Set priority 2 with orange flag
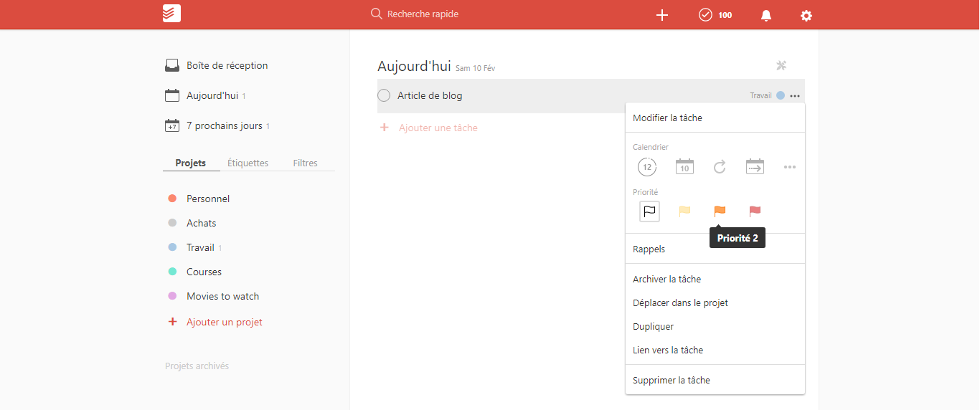Viewport: 980px width, 410px height. point(720,211)
